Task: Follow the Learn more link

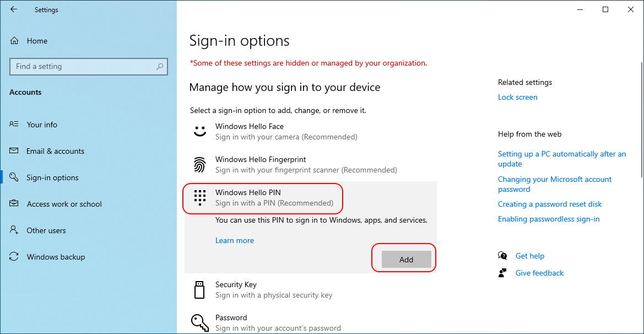Action: [235, 240]
